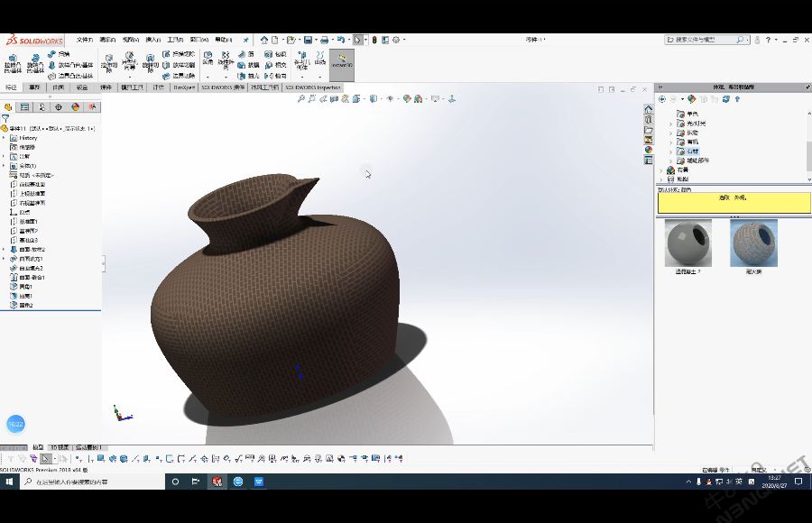Open the ConfigurationManager tab icon
812x523 pixels.
(x=42, y=107)
